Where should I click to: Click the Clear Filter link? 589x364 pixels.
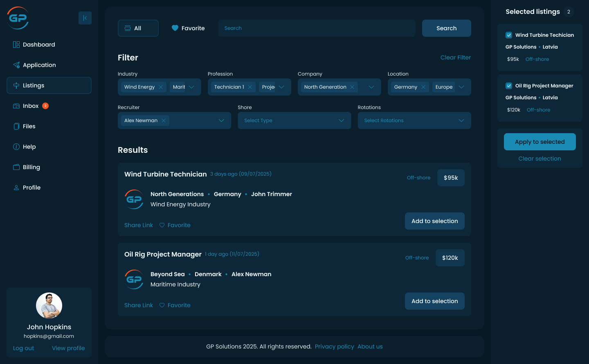pos(455,58)
